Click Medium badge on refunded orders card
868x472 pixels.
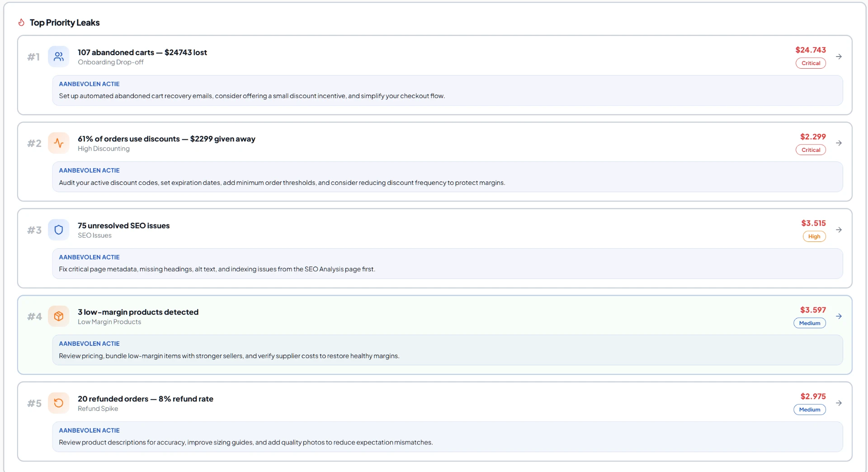[x=810, y=410]
